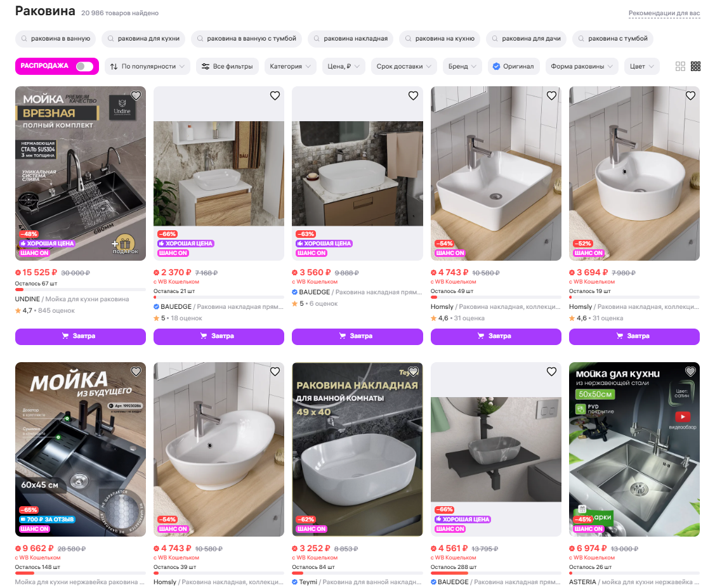Image resolution: width=715 pixels, height=588 pixels.
Task: Favorite the BAUEDGE 2 370 ₽ sink
Action: point(275,96)
